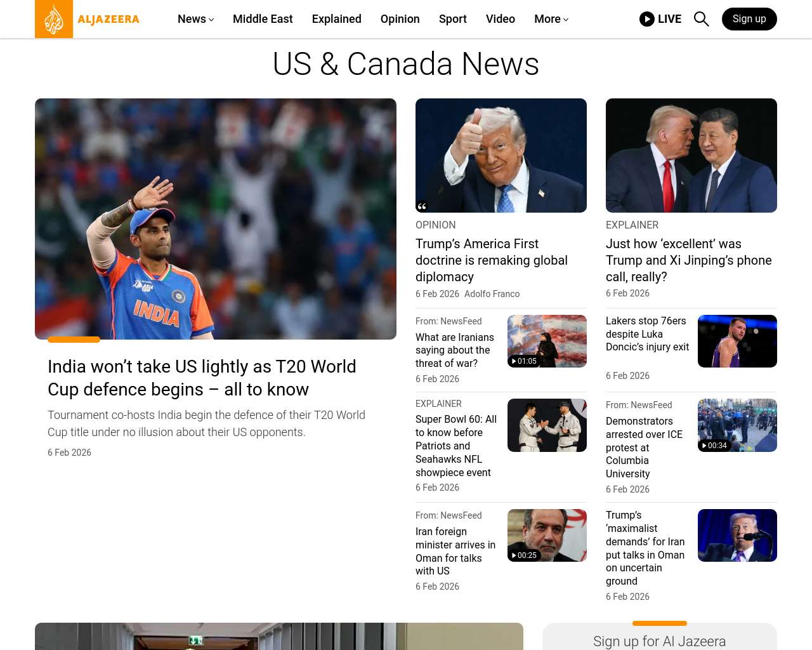
Task: Click the opinion quote icon on Trump photo
Action: tap(422, 206)
